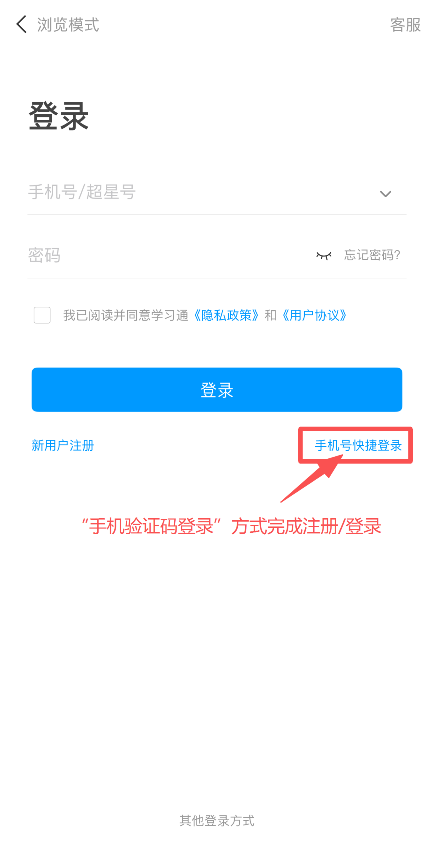This screenshot has height=868, width=434.
Task: Click the red annotation arrow
Action: 311,479
